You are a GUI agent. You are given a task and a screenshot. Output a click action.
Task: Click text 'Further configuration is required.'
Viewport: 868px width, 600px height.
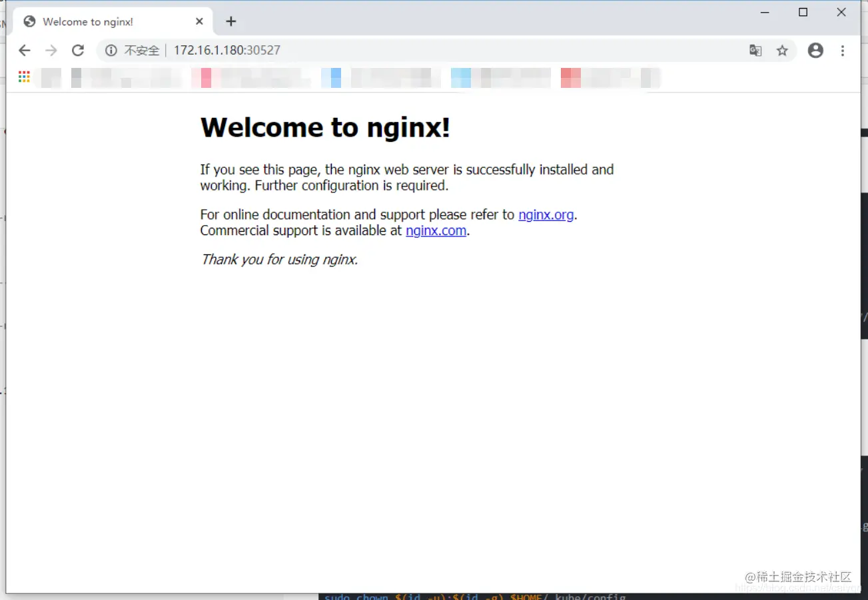352,186
